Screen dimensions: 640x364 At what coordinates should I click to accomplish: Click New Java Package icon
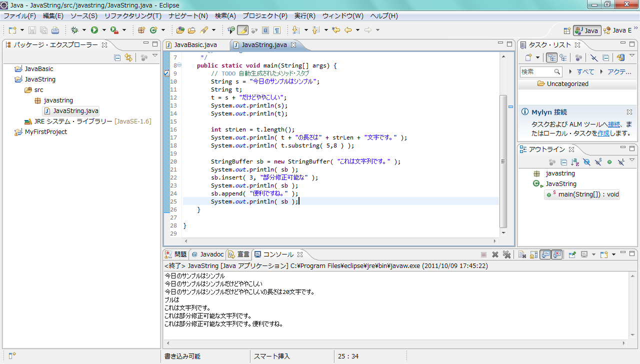click(141, 30)
